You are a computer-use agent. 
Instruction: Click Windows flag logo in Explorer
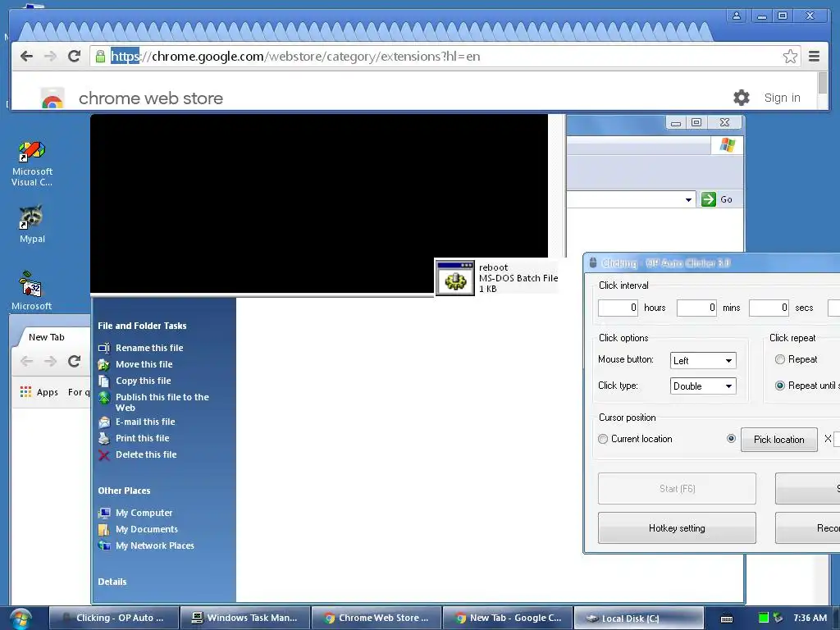click(x=728, y=144)
